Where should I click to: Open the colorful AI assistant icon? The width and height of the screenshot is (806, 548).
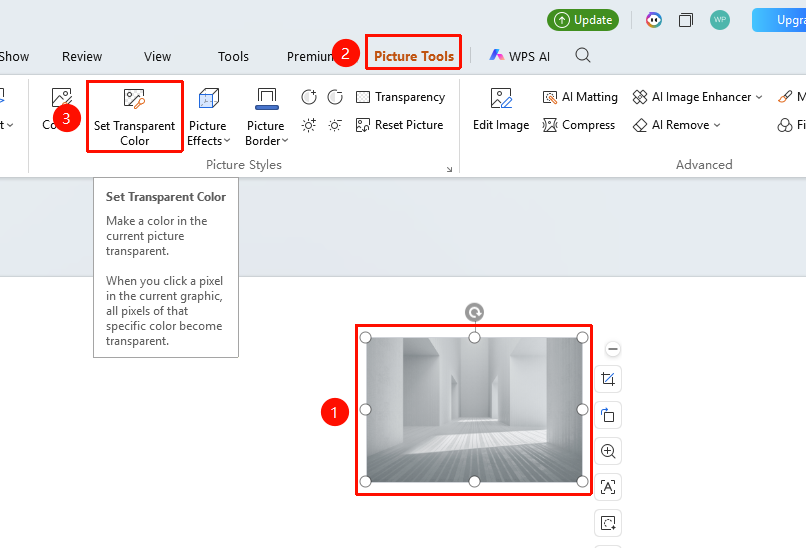tap(654, 20)
